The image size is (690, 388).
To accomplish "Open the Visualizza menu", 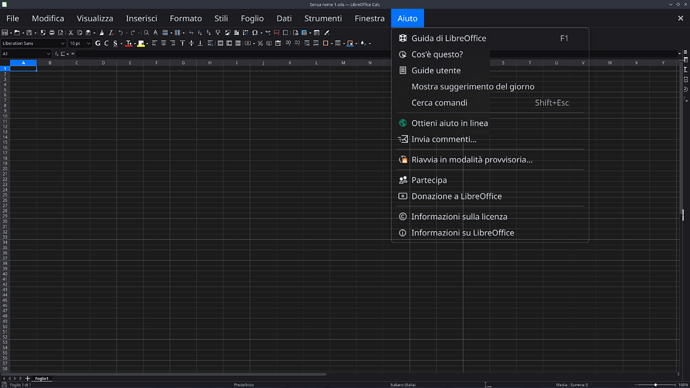I will click(x=95, y=18).
